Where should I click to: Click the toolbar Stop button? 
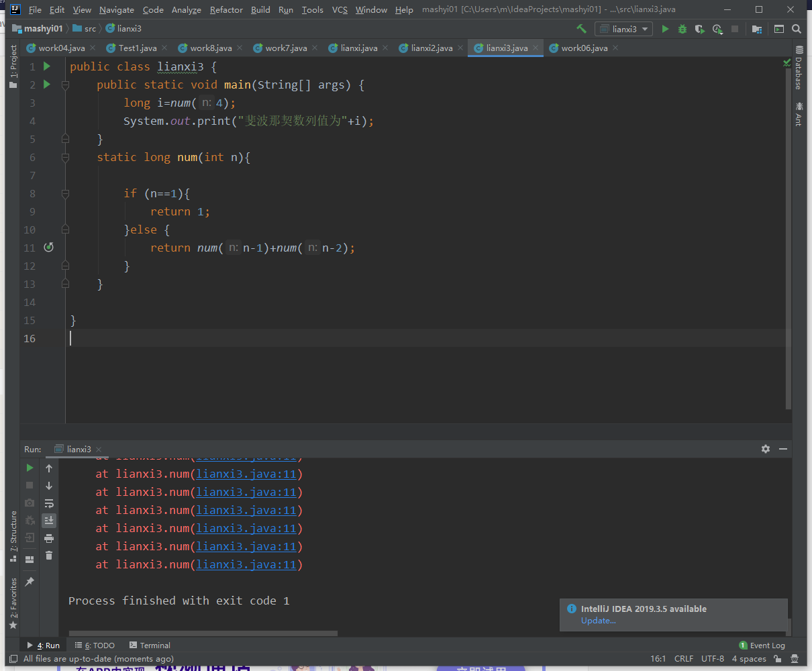point(735,29)
